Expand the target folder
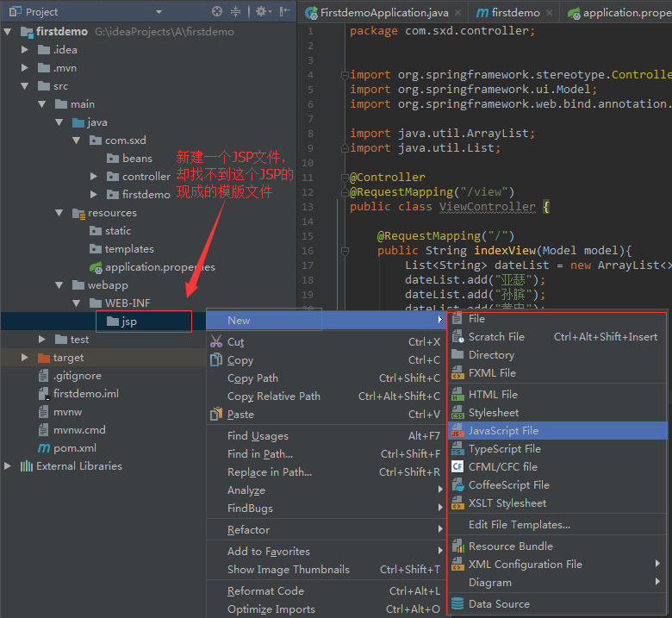Viewport: 672px width, 618px height. pyautogui.click(x=25, y=357)
